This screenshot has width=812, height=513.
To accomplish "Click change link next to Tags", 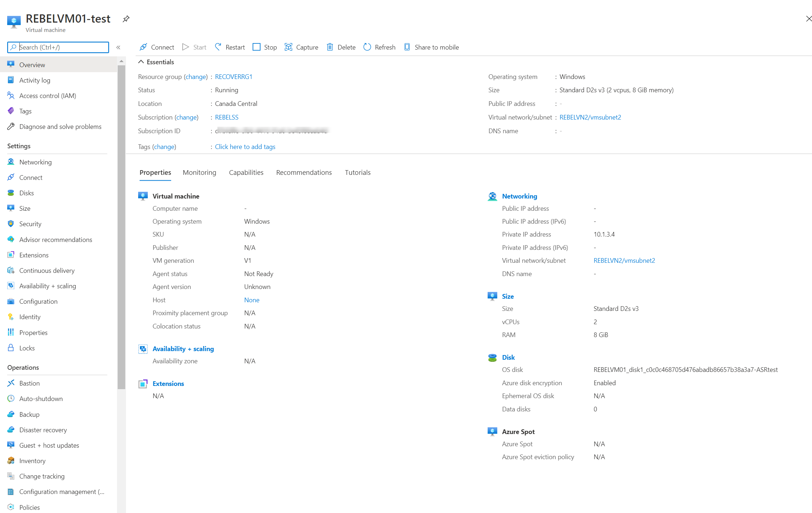I will [x=164, y=146].
